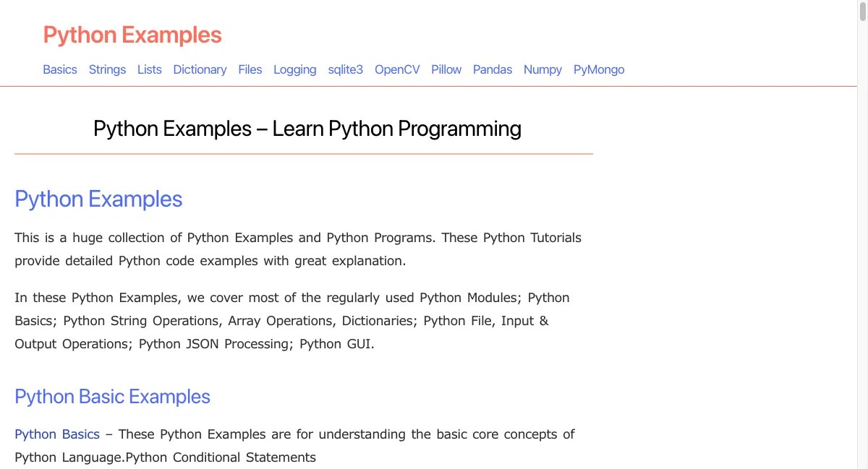Select Pandas in the navigation bar
This screenshot has height=469, width=868.
pos(492,69)
